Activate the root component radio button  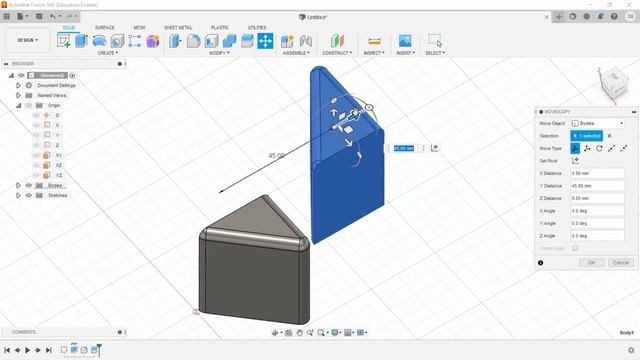pos(72,76)
